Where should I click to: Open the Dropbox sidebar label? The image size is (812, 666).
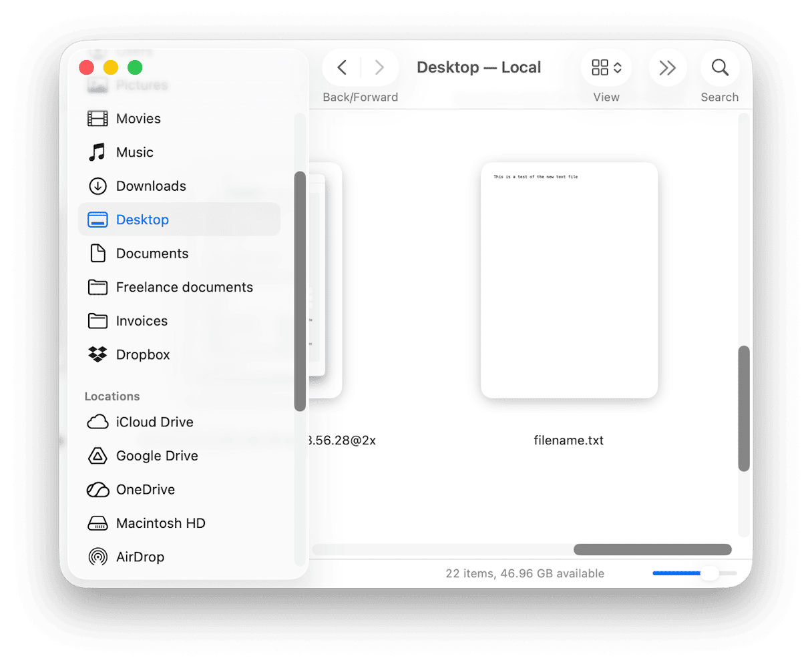tap(143, 354)
